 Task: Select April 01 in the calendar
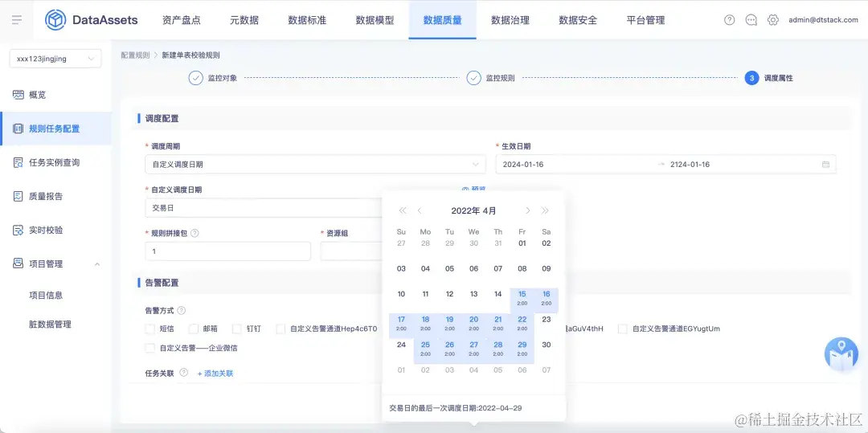pos(522,243)
